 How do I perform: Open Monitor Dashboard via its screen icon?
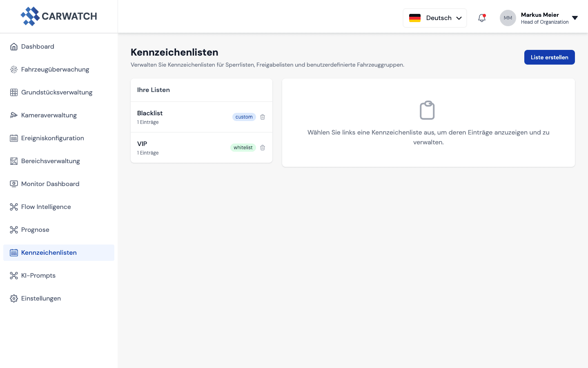14,184
